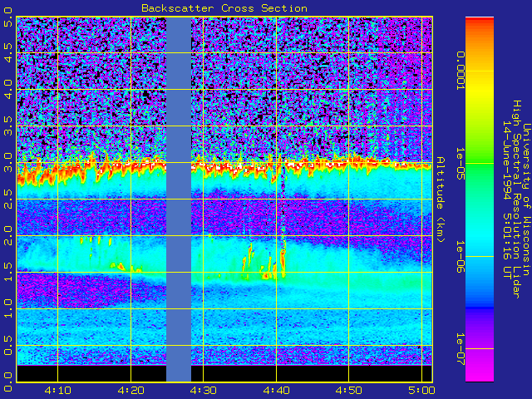This screenshot has width=532, height=399.
Task: Click the 0.5 altitude axis label
Action: point(7,346)
